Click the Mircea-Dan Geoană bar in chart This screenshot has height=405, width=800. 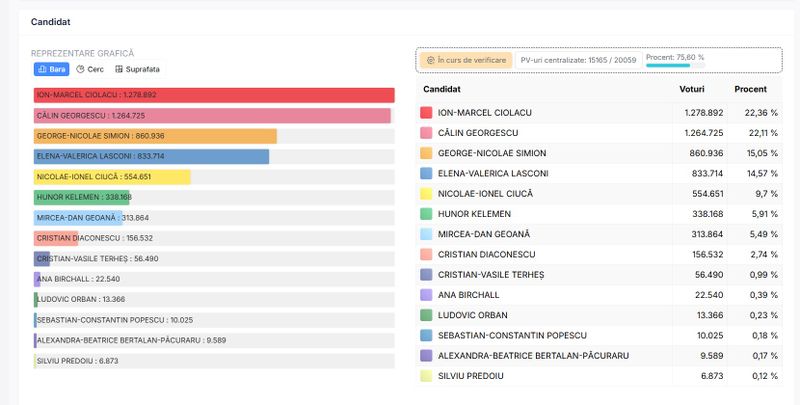point(78,218)
